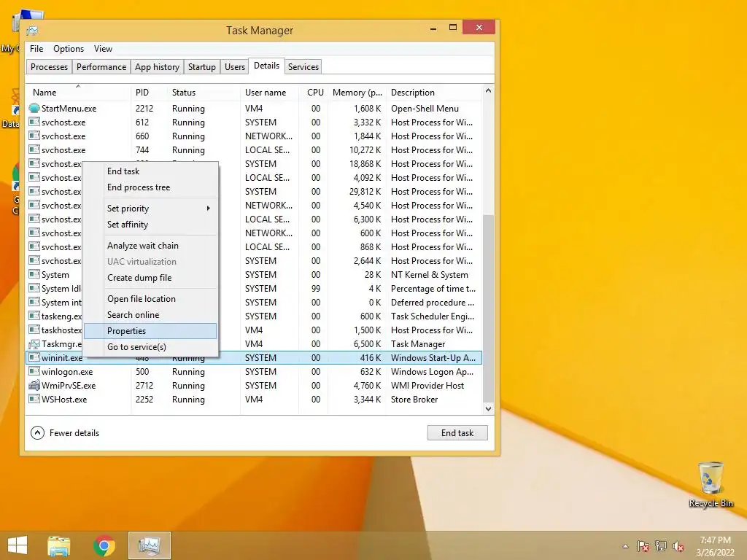Open the File menu
This screenshot has width=747, height=560.
[x=36, y=49]
